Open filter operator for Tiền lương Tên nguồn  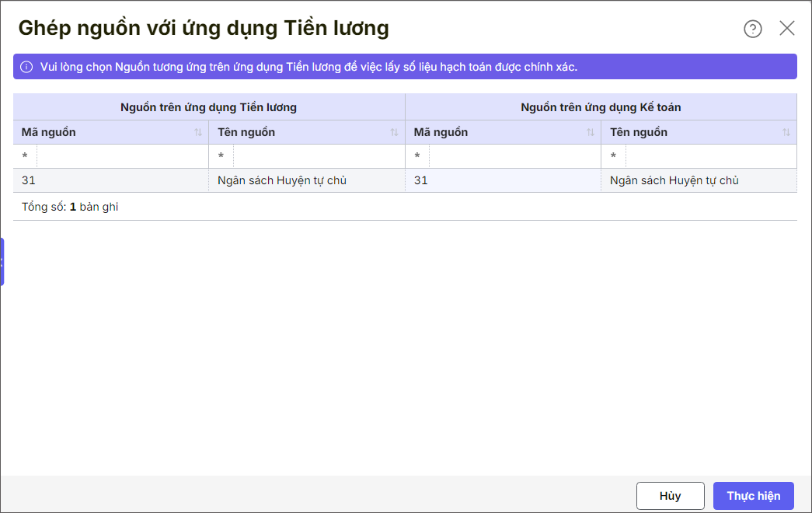click(221, 157)
